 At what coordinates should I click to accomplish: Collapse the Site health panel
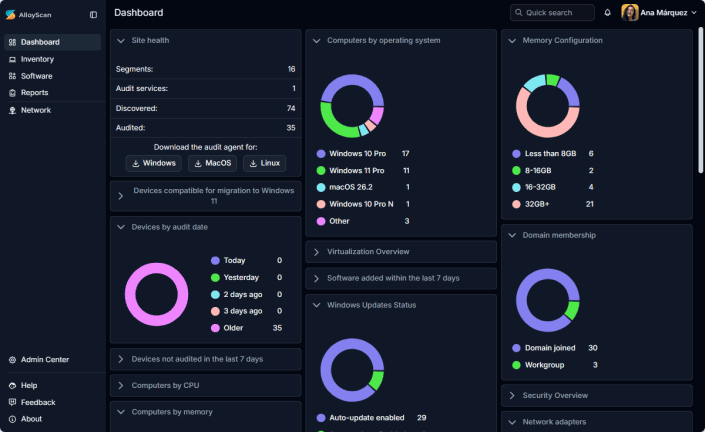coord(120,40)
